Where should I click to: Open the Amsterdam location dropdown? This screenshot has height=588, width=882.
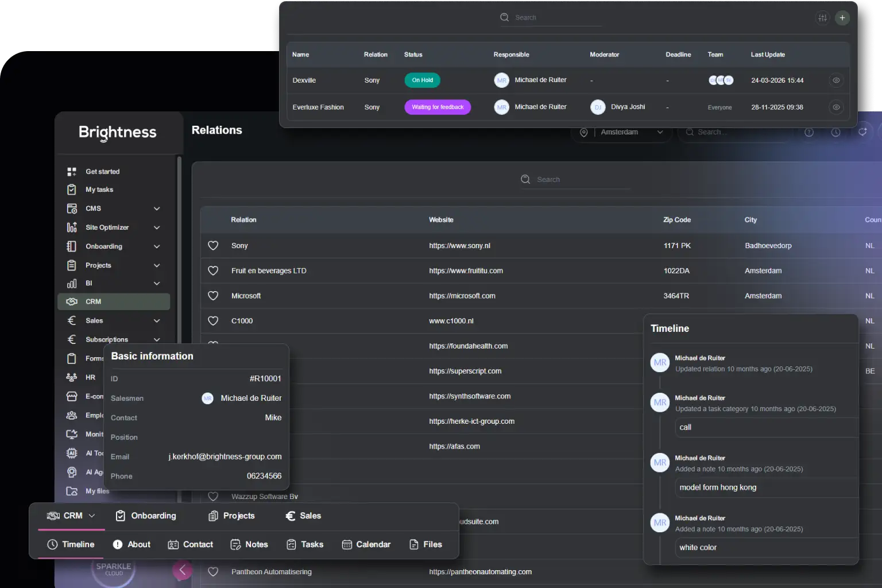622,132
